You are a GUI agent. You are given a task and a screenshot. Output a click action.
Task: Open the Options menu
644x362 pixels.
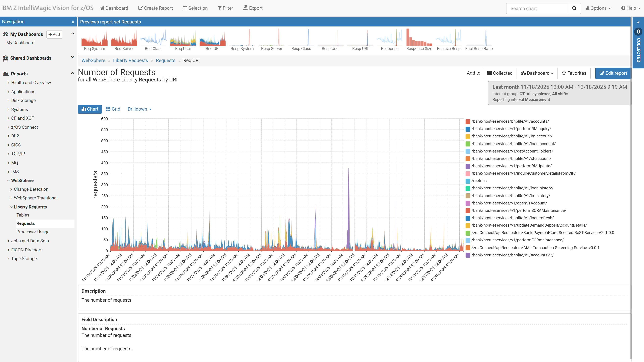click(598, 8)
